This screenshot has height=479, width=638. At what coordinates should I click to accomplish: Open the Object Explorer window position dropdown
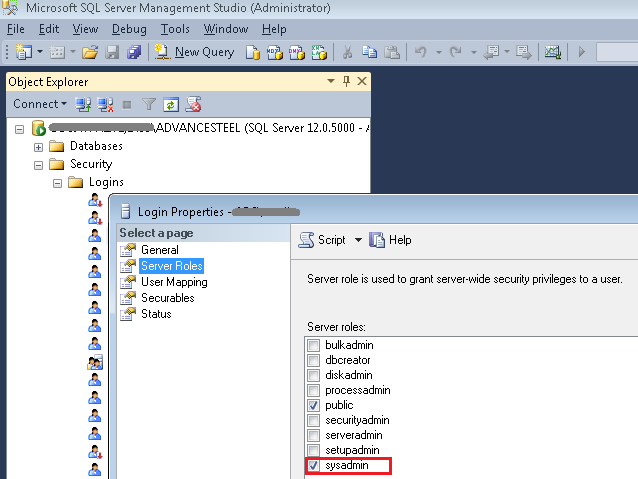[x=331, y=81]
